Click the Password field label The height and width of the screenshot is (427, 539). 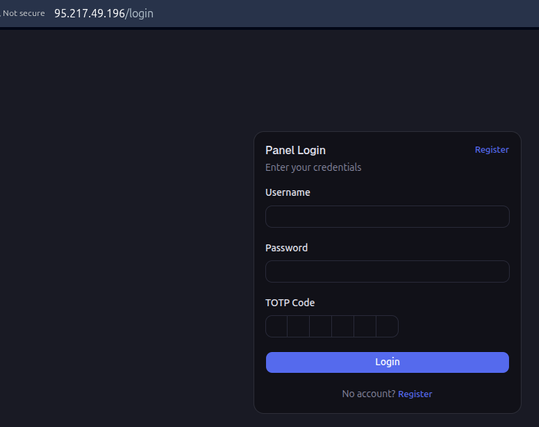click(286, 248)
